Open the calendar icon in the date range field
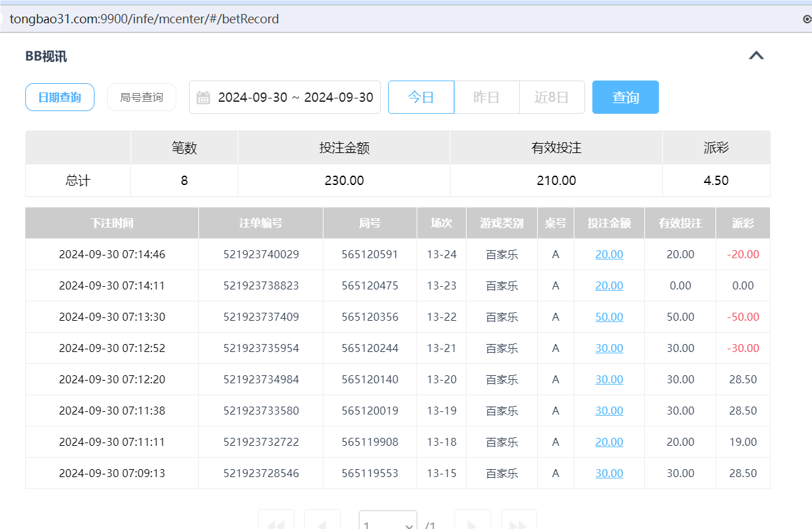This screenshot has height=529, width=812. tap(203, 97)
